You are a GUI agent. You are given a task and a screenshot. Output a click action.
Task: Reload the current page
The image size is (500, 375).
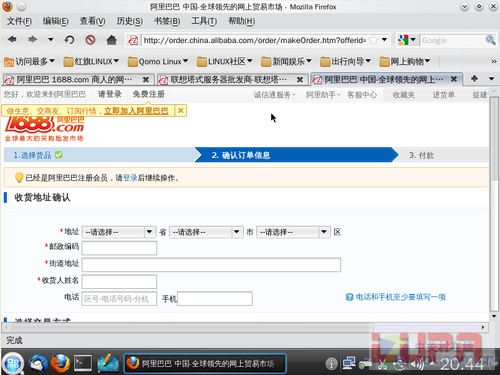tap(69, 40)
